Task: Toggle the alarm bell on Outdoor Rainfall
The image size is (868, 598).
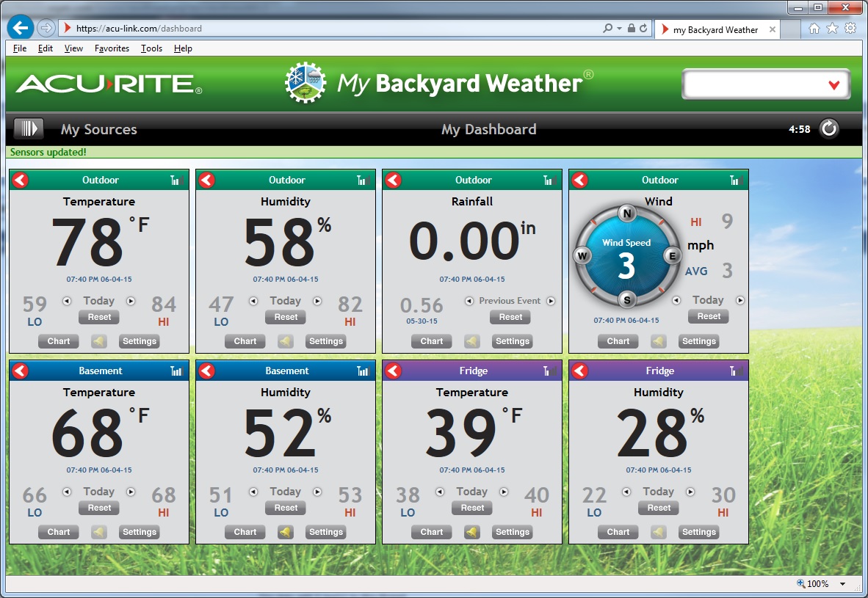Action: click(x=472, y=341)
